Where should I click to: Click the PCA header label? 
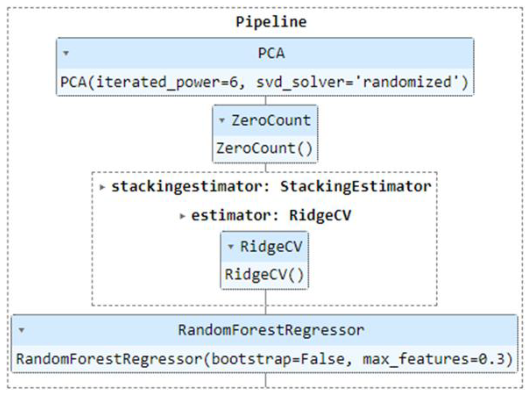[x=271, y=53]
